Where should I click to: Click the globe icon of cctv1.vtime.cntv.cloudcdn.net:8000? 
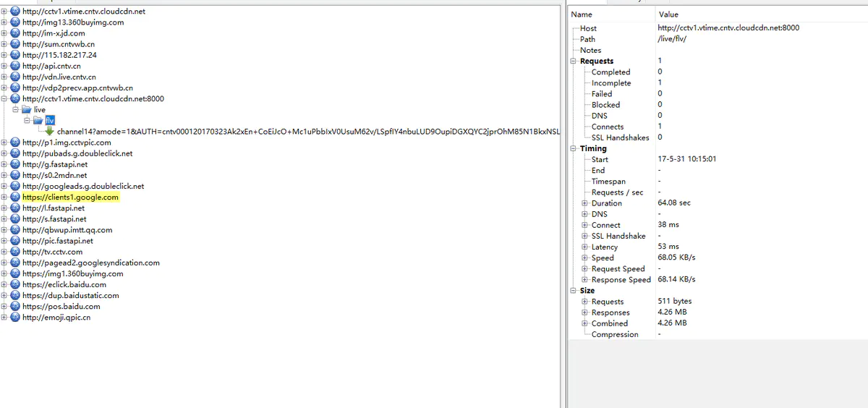[15, 98]
